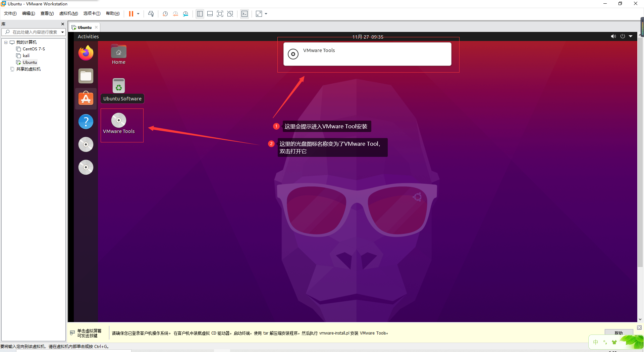
Task: Open Ubuntu Activities overview
Action: click(88, 37)
